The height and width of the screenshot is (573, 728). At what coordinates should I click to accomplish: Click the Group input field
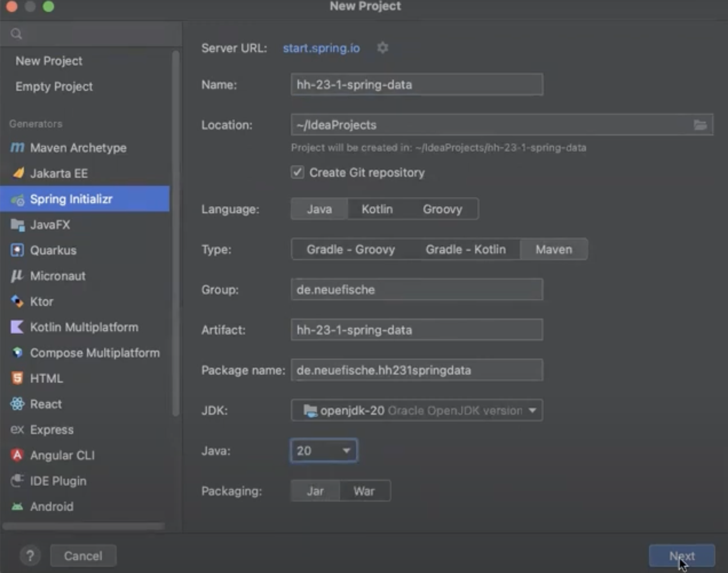click(x=417, y=290)
